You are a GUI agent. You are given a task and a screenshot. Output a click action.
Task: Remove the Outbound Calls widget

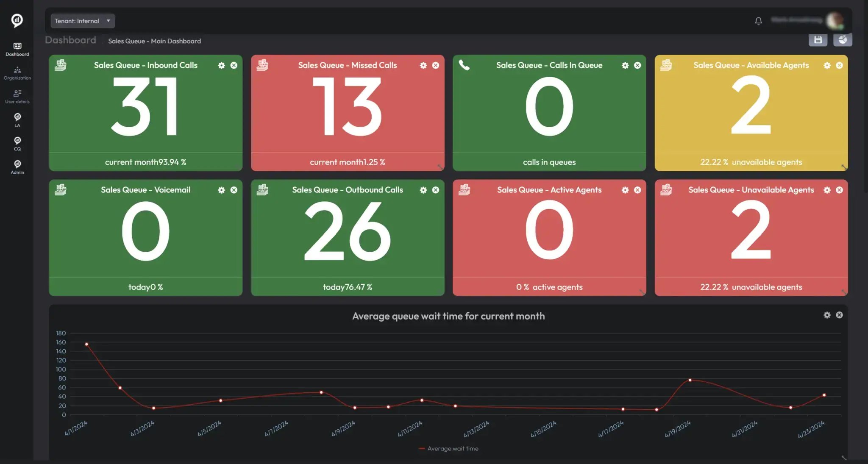(x=436, y=190)
